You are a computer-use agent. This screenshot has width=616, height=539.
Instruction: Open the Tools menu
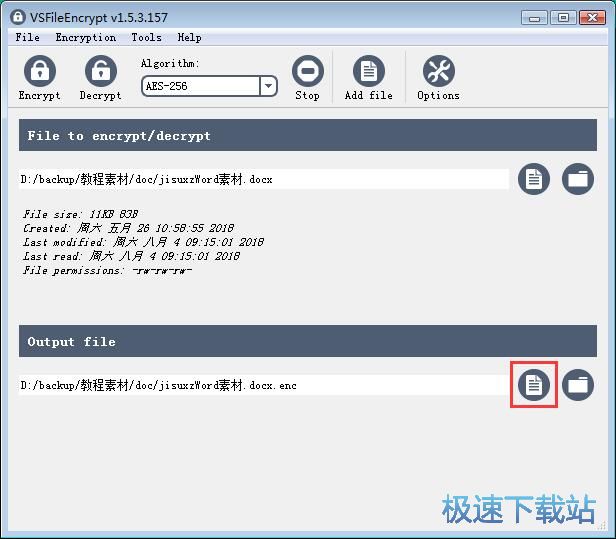147,37
